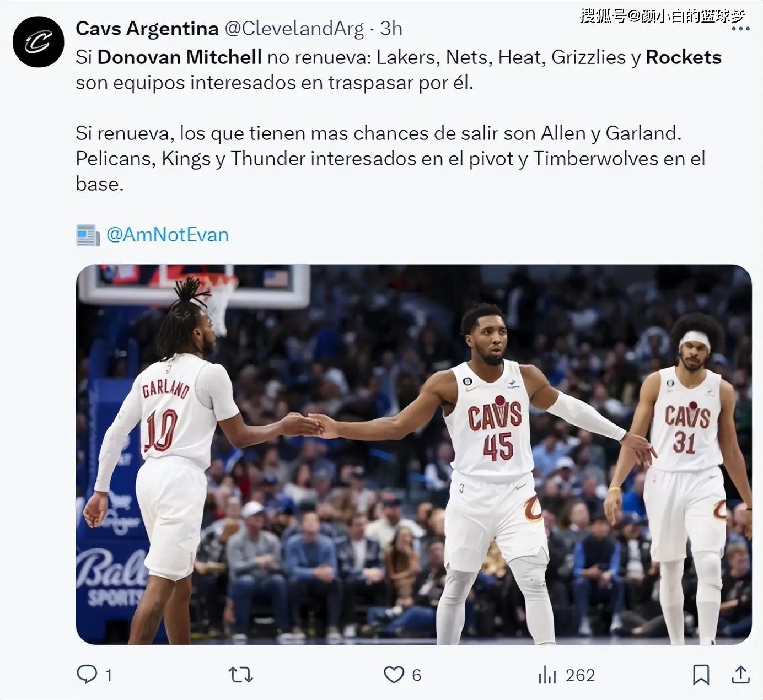Click the like count number 6
The image size is (763, 700).
pyautogui.click(x=416, y=675)
